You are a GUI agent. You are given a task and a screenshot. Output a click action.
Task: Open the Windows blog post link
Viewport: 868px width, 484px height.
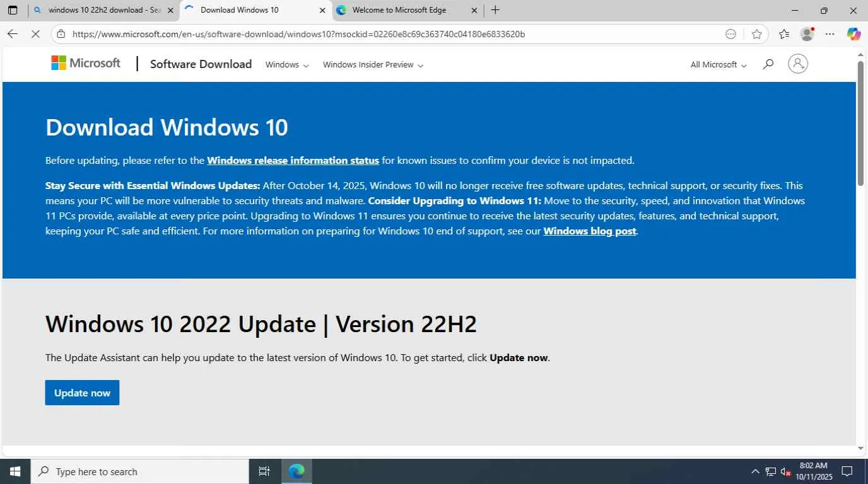(x=590, y=231)
